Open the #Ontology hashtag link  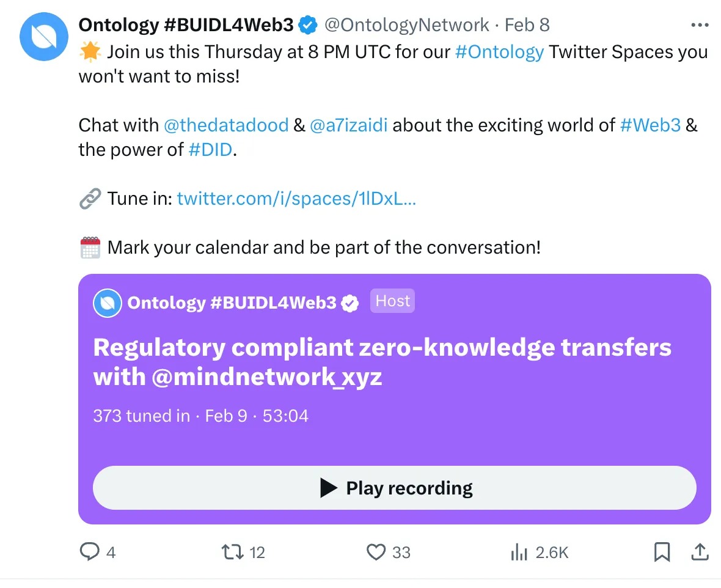pyautogui.click(x=499, y=51)
